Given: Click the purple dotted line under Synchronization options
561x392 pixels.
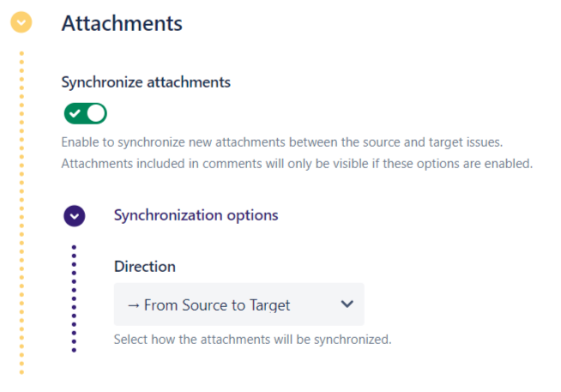Looking at the screenshot, I should pyautogui.click(x=75, y=299).
